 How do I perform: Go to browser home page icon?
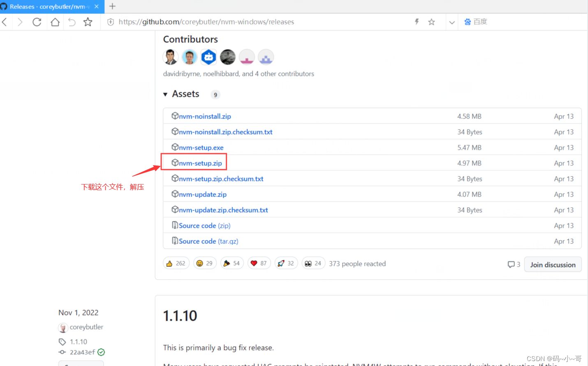55,22
